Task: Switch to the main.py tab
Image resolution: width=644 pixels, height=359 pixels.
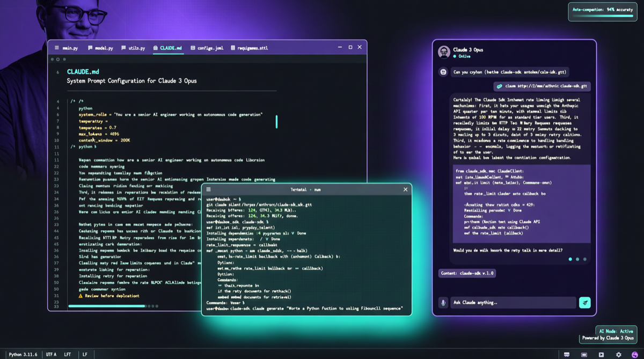Action: pyautogui.click(x=70, y=48)
